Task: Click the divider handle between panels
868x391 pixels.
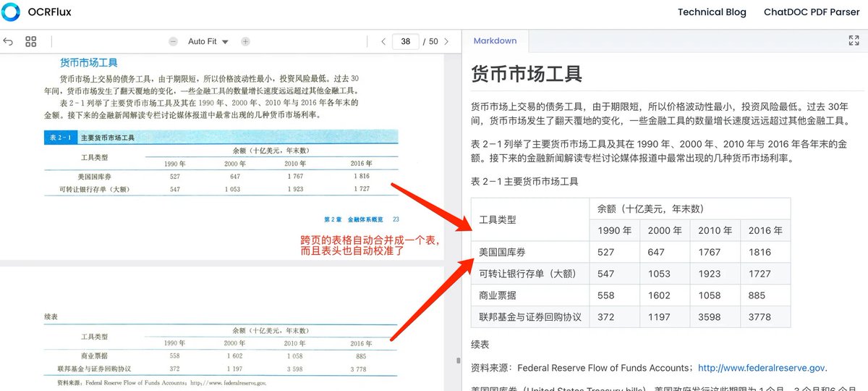Action: pos(457,359)
